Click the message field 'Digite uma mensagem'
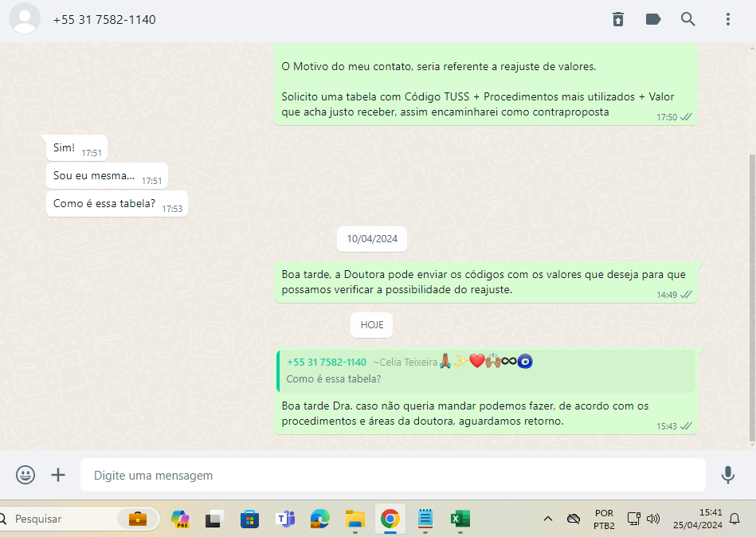 click(x=393, y=476)
